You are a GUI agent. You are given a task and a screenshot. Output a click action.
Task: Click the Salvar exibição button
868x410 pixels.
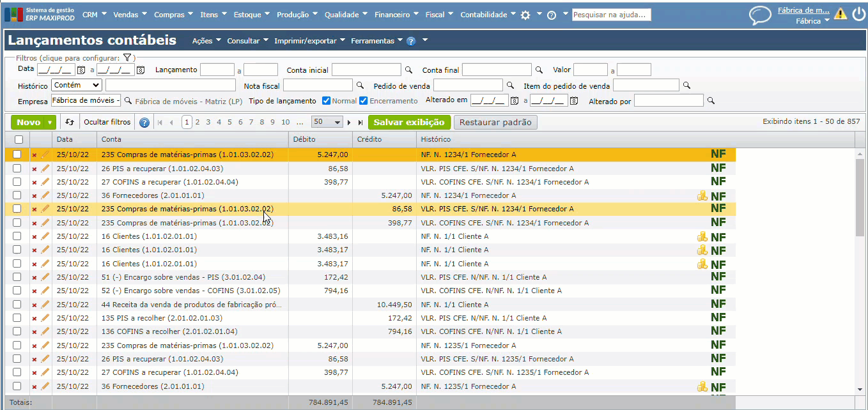[409, 122]
